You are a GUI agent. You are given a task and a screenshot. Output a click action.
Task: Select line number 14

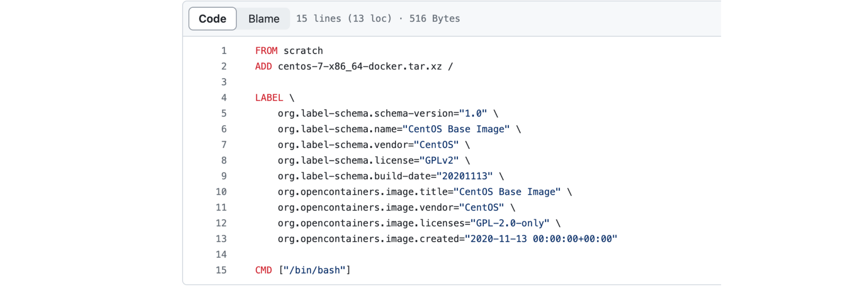(x=221, y=254)
